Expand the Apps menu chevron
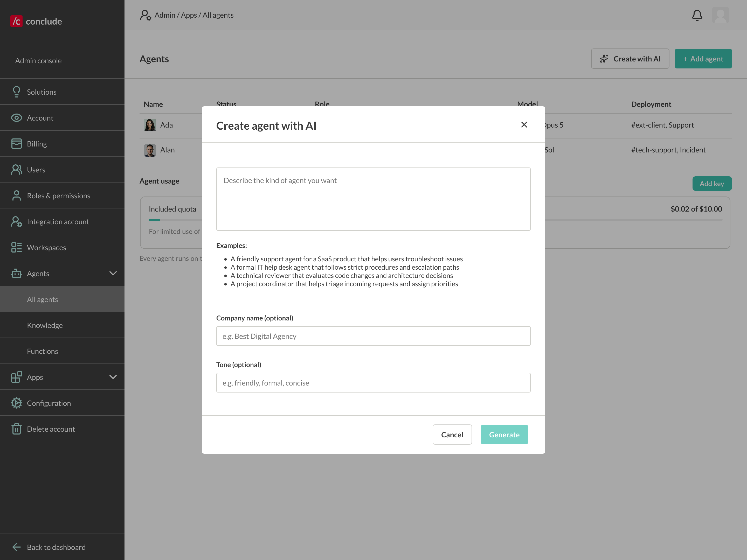Image resolution: width=747 pixels, height=560 pixels. click(113, 377)
